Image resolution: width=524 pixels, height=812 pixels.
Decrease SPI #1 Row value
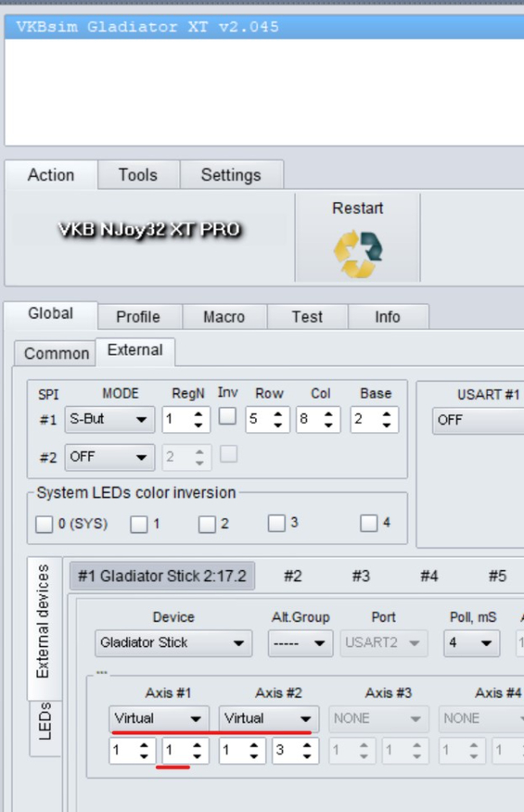click(x=278, y=425)
